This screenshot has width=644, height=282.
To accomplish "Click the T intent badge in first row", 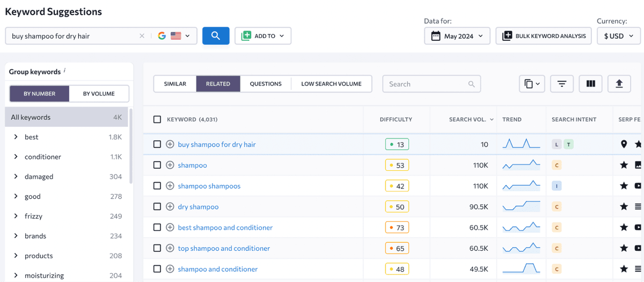I will [569, 144].
